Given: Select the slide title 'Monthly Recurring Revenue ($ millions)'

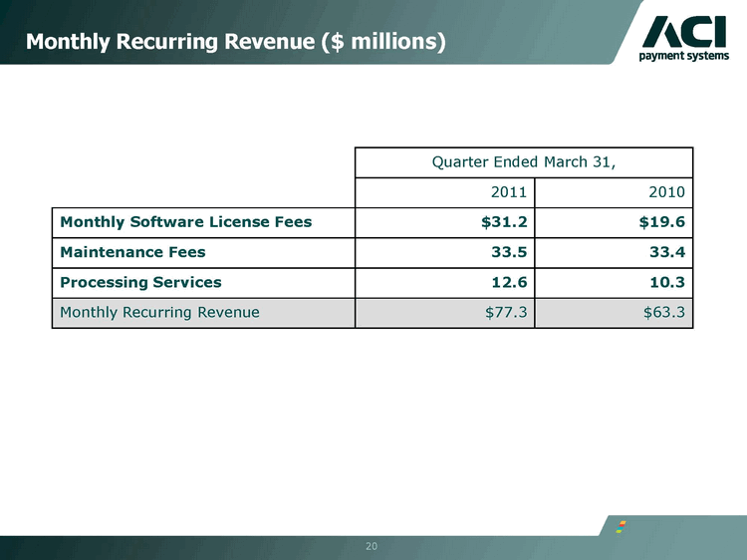Looking at the screenshot, I should coord(236,42).
